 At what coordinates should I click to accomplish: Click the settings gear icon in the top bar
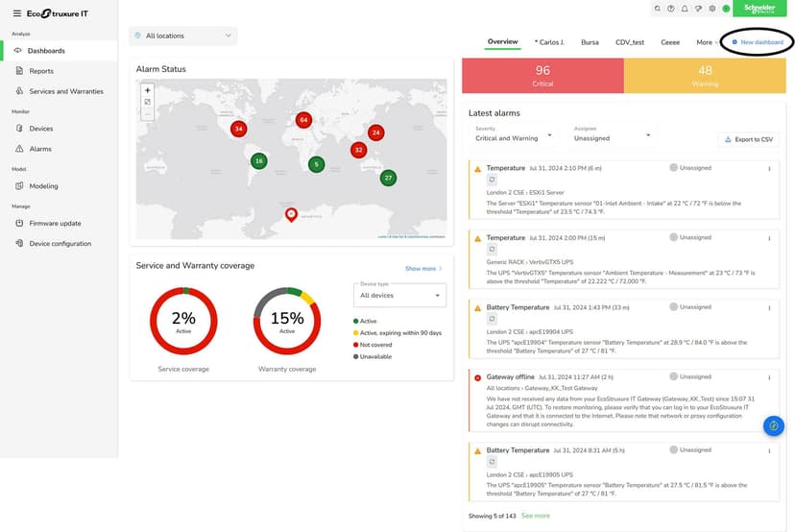click(712, 9)
